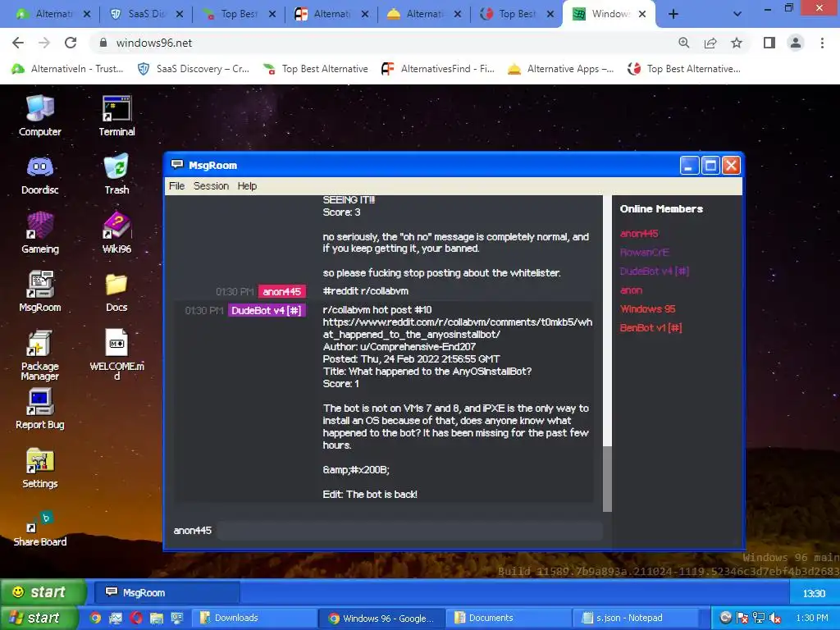Open the Computer desktop icon
The image size is (840, 630).
(39, 116)
